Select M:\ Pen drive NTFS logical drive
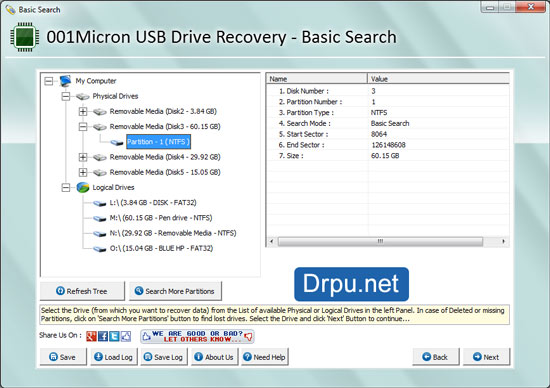The width and height of the screenshot is (550, 388). 161,218
